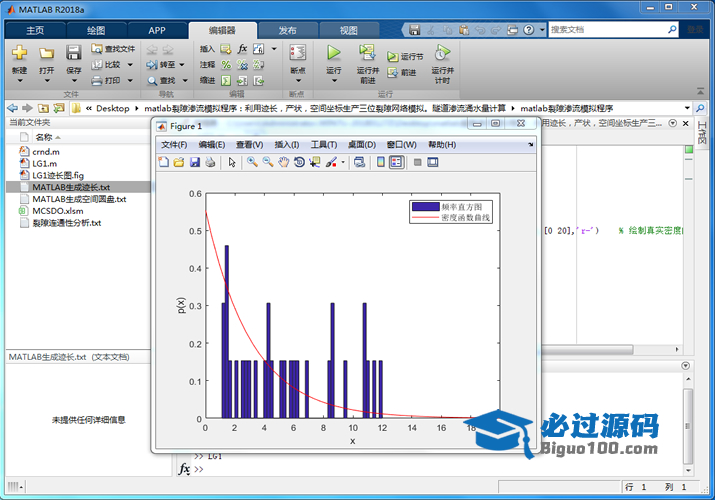Expand the brush tool dropdown in Figure toolbar
The height and width of the screenshot is (500, 715).
[x=343, y=162]
